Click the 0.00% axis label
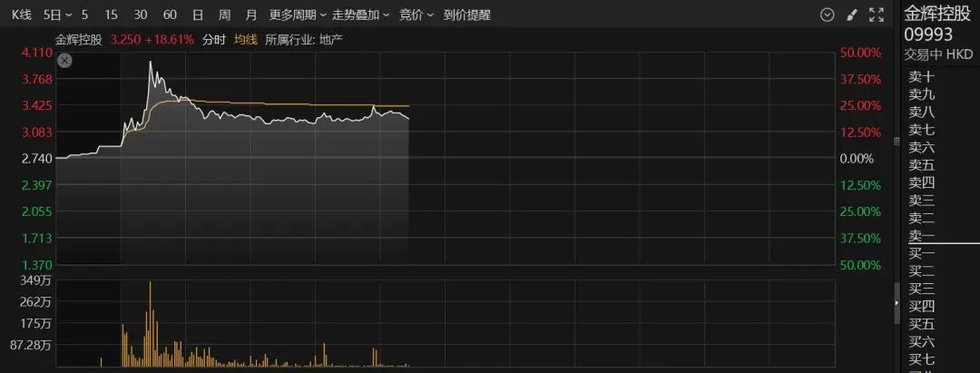Viewport: 980px width, 373px height. click(857, 159)
